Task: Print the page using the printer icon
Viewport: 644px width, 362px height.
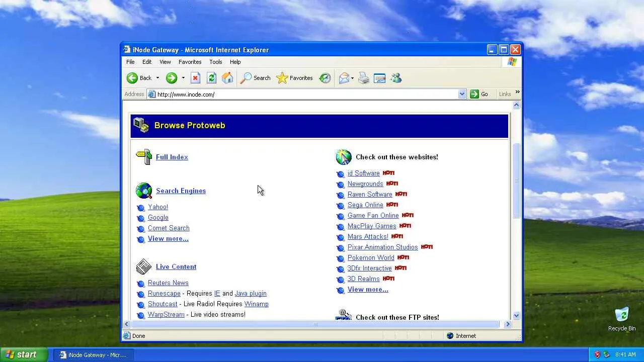Action: [364, 78]
